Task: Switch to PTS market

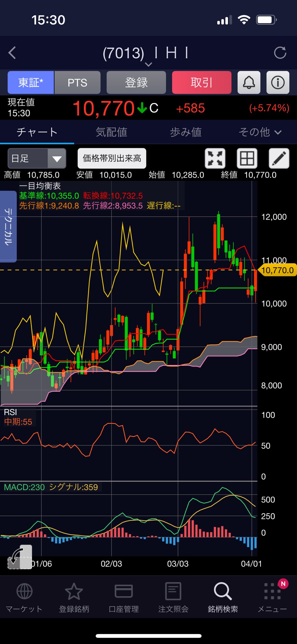Action: (78, 83)
